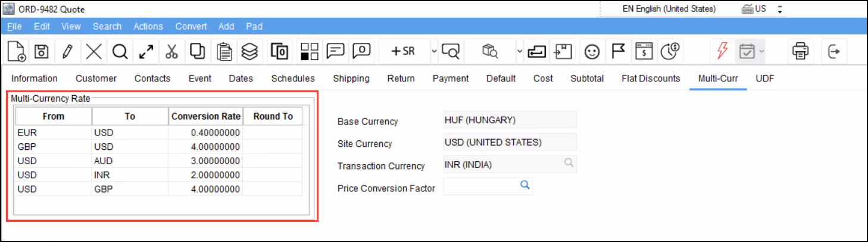
Task: Open the calendar check dropdown arrow
Action: pyautogui.click(x=761, y=52)
